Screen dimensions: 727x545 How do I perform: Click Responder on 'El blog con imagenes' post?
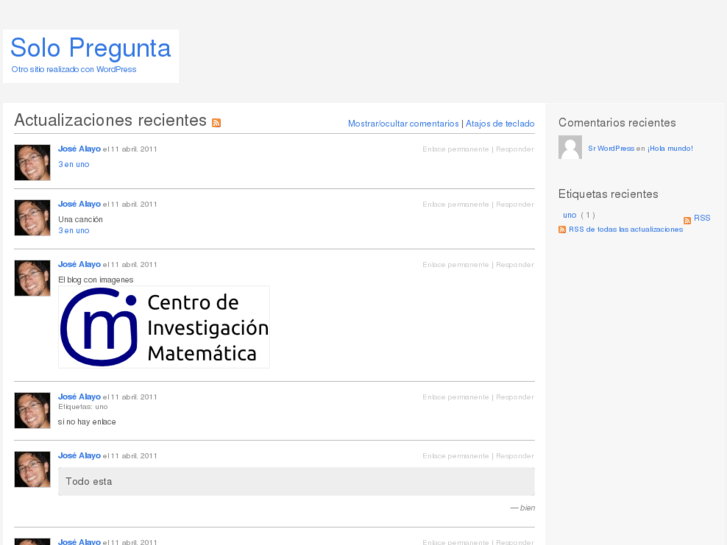(515, 265)
